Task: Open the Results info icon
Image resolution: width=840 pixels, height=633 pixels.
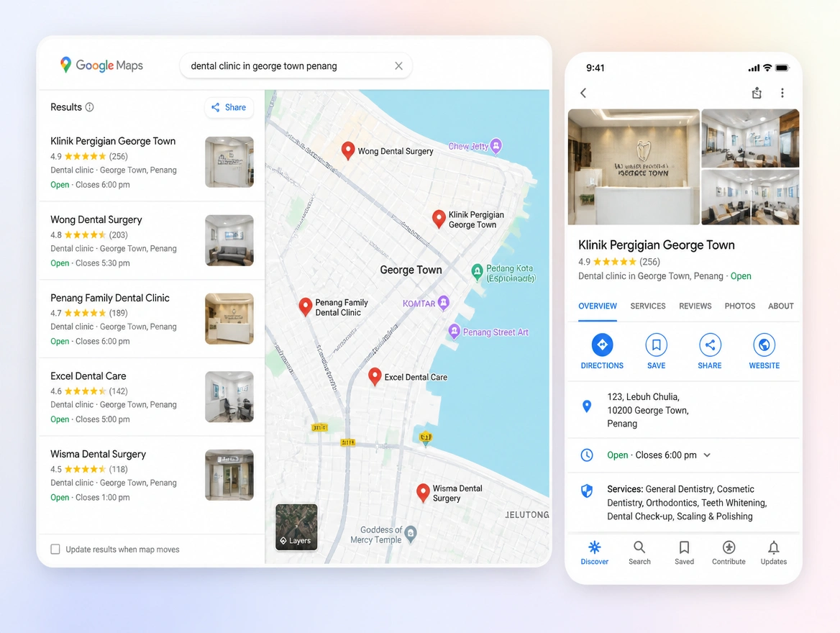Action: 89,107
